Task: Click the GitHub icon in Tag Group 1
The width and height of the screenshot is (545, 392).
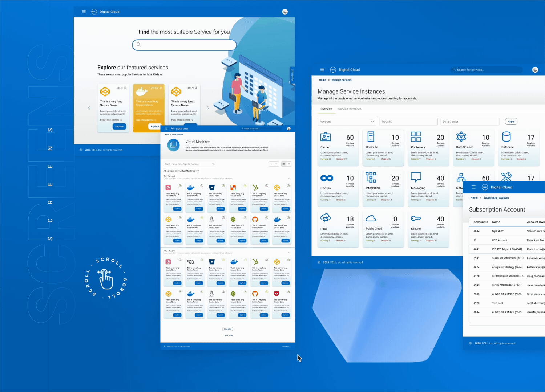Action: [x=255, y=220]
